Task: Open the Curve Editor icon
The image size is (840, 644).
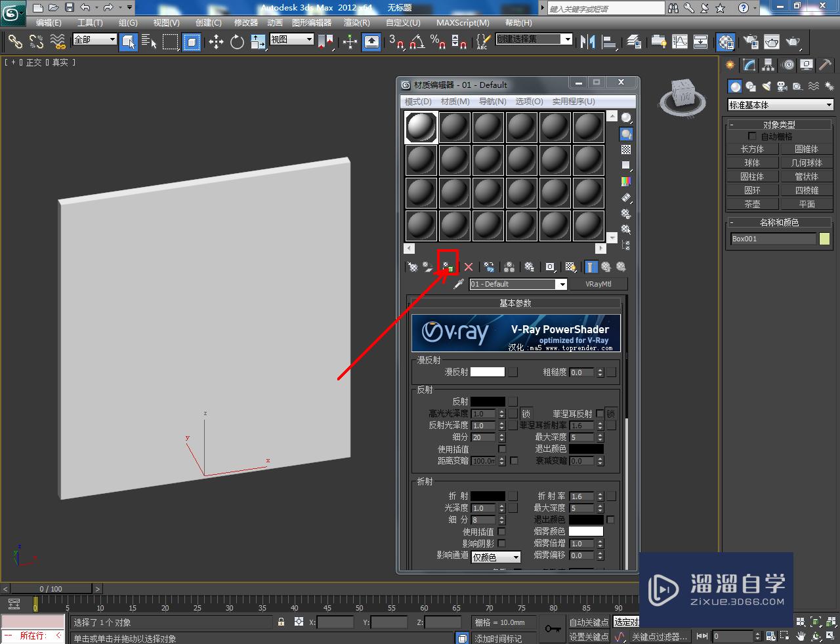Action: (679, 42)
